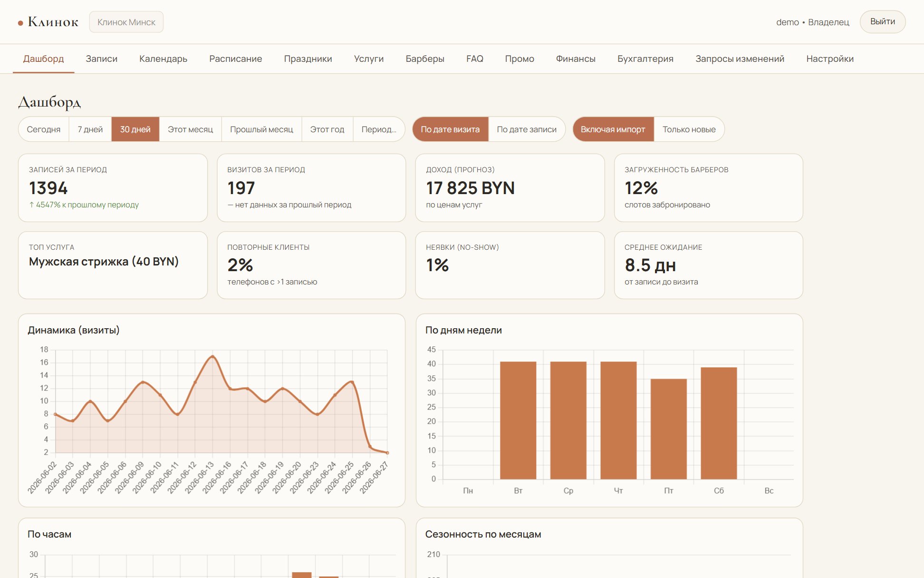This screenshot has width=924, height=578.
Task: Click the peak point on Динамика chart
Action: click(x=212, y=356)
